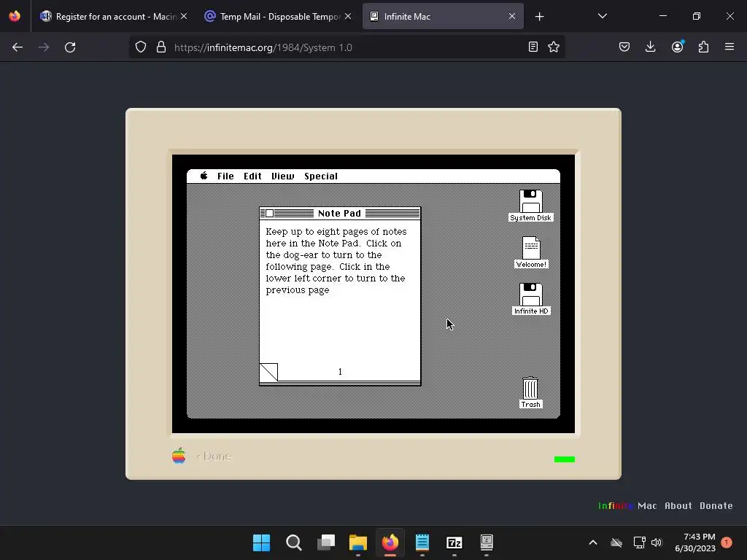747x560 pixels.
Task: Open the Edit menu
Action: (252, 176)
